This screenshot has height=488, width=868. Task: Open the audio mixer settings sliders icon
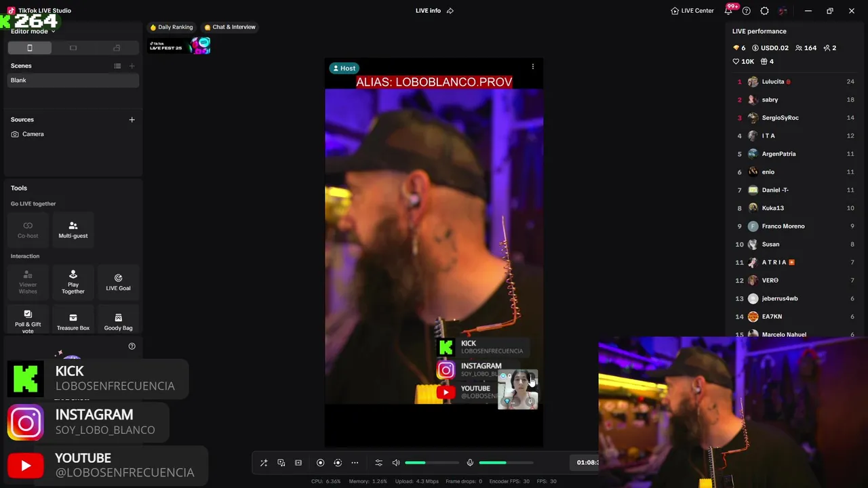[x=379, y=463]
